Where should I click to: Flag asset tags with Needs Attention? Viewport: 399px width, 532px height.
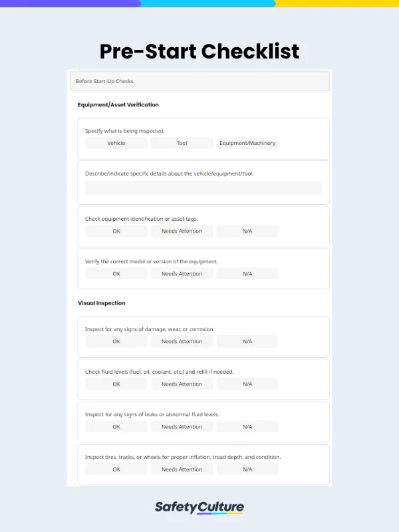click(x=181, y=231)
